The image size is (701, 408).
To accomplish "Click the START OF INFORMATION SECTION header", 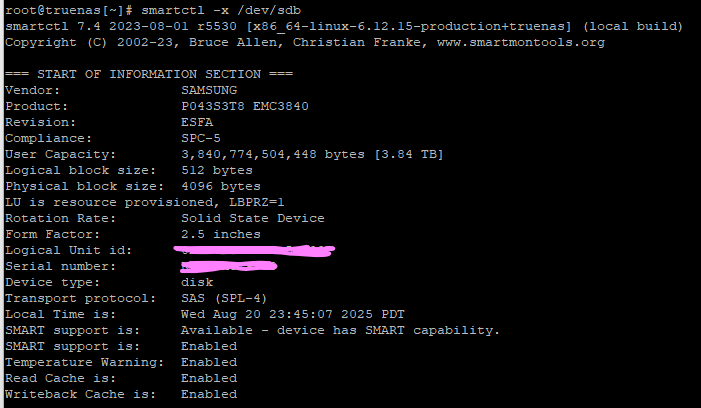I will coord(149,74).
